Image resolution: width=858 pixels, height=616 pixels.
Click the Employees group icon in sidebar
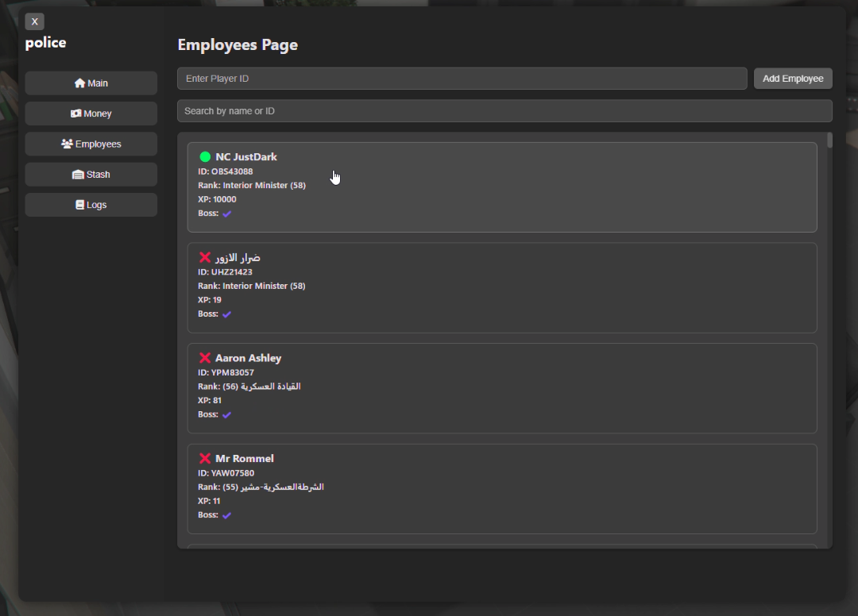tap(66, 144)
